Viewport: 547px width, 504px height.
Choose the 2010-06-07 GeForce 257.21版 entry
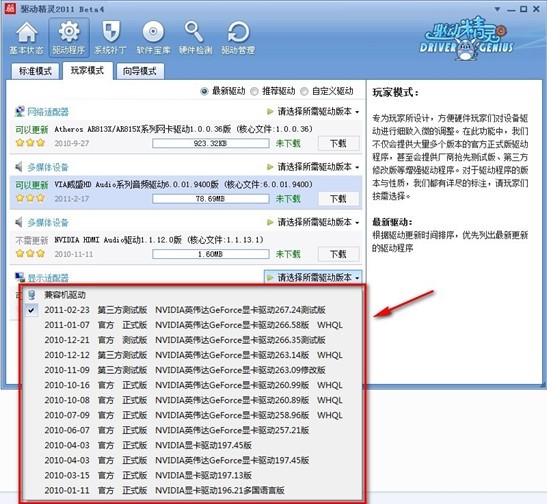coord(192,430)
